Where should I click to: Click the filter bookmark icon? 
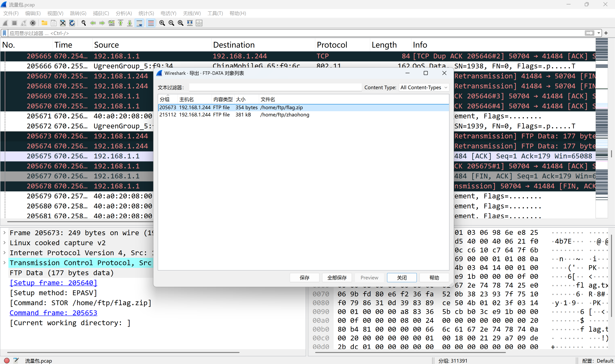pos(4,33)
